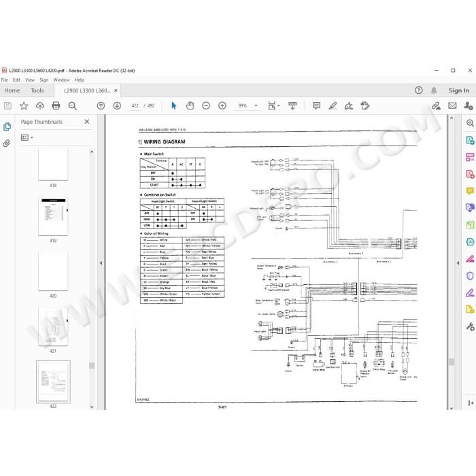The width and height of the screenshot is (476, 476).
Task: Open the Search tool in right pane
Action: click(x=470, y=123)
